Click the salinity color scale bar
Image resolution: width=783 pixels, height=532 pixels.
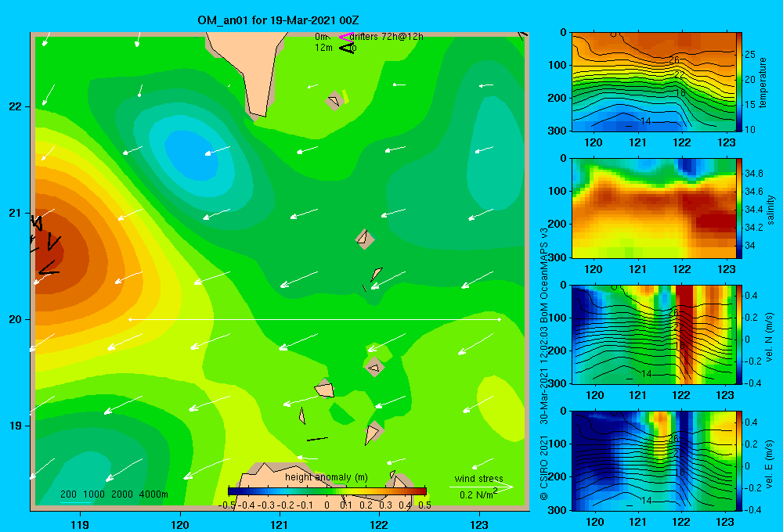739,208
